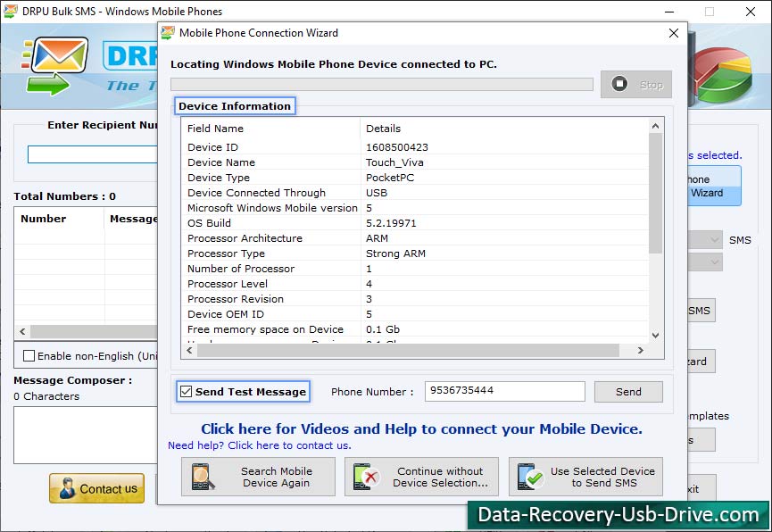Select Device Connected Through USB row
772x532 pixels.
415,193
